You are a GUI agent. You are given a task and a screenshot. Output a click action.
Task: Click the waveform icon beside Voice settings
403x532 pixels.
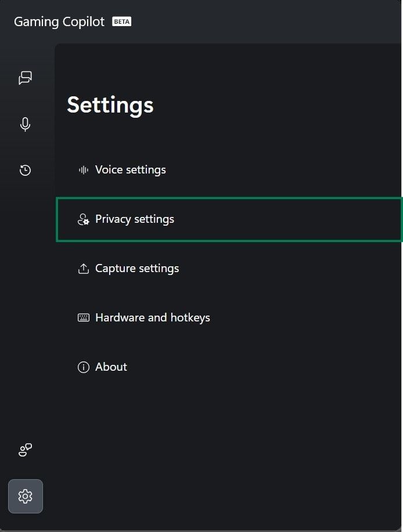83,169
